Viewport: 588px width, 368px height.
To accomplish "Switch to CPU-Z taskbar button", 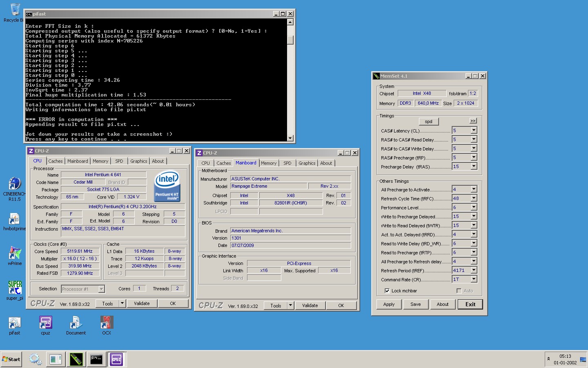I will [x=117, y=359].
